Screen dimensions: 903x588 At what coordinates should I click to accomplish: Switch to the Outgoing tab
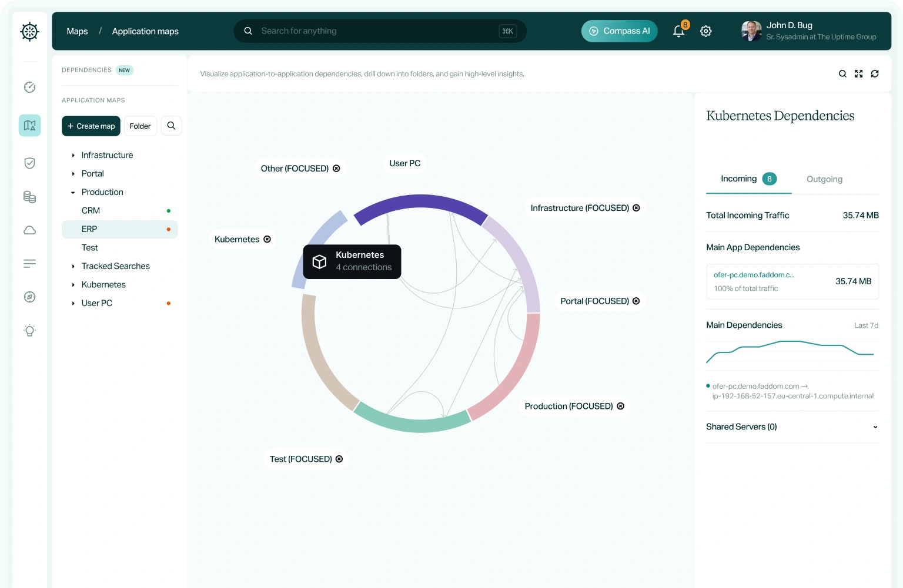click(824, 179)
